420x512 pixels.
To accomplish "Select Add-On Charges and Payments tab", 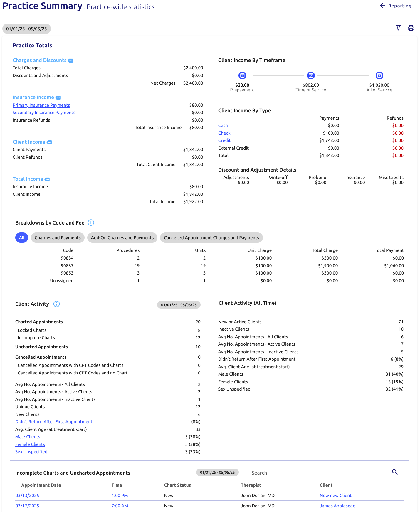I will click(x=122, y=238).
